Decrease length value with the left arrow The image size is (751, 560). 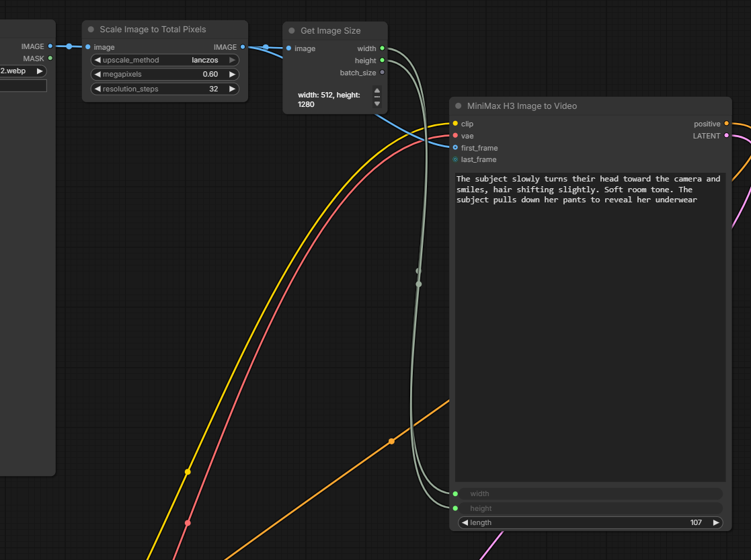(x=465, y=522)
